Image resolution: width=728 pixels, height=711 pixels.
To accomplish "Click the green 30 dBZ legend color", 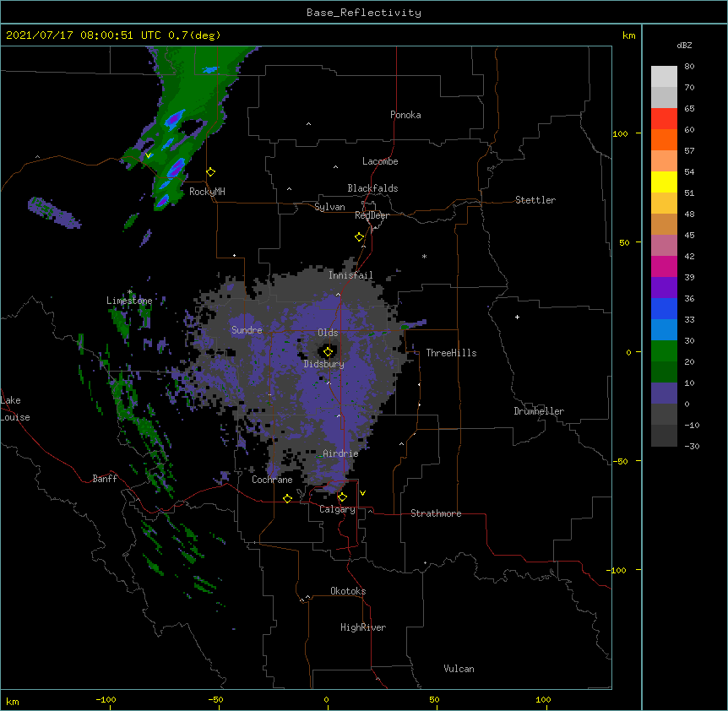I will (x=664, y=351).
